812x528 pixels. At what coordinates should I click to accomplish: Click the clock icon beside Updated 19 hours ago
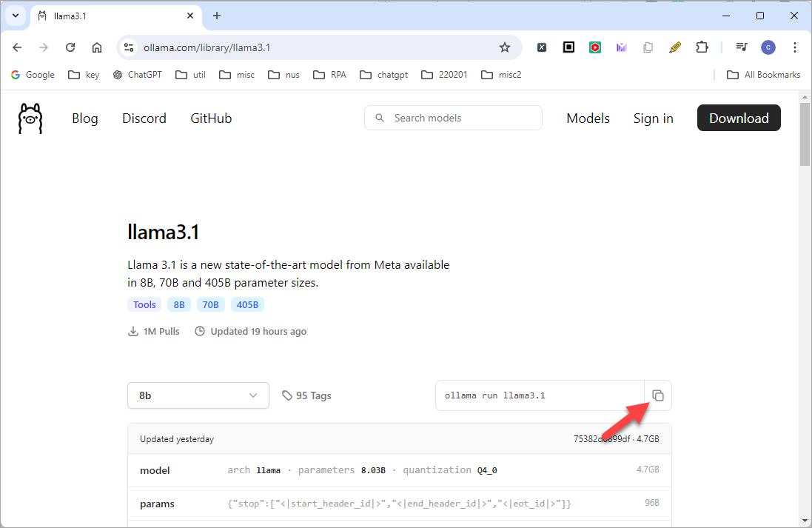[x=199, y=331]
